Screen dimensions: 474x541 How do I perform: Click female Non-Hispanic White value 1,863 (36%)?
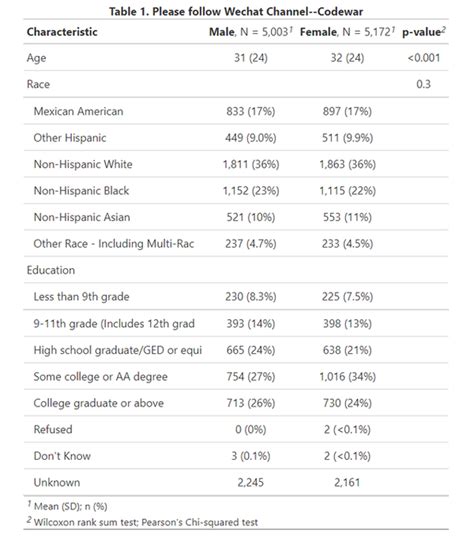point(347,164)
